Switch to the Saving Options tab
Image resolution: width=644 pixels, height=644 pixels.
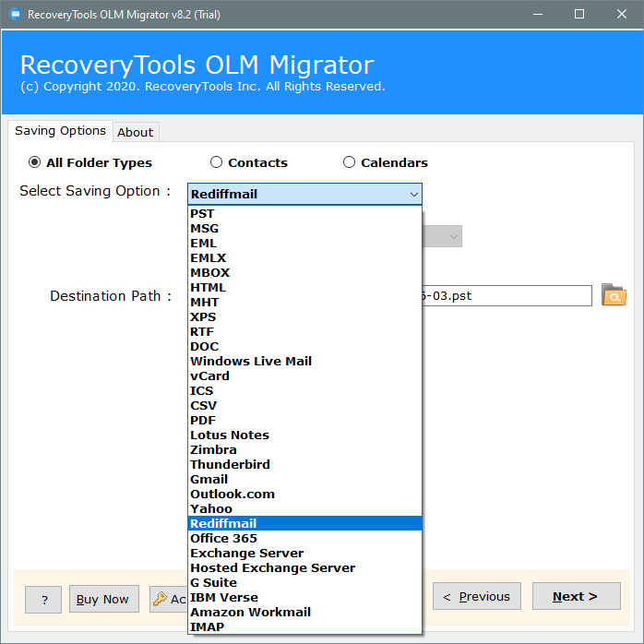[60, 131]
